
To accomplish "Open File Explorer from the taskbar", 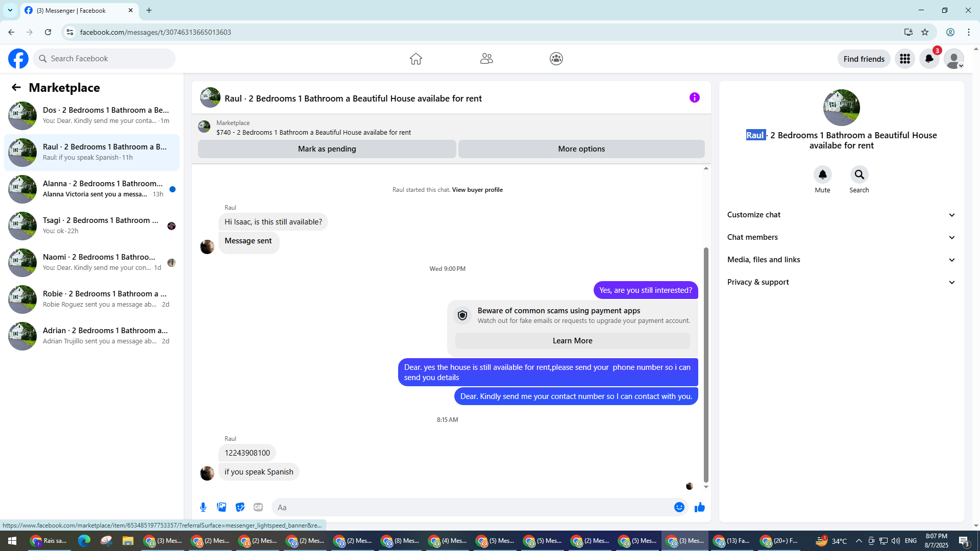I will coord(128,541).
